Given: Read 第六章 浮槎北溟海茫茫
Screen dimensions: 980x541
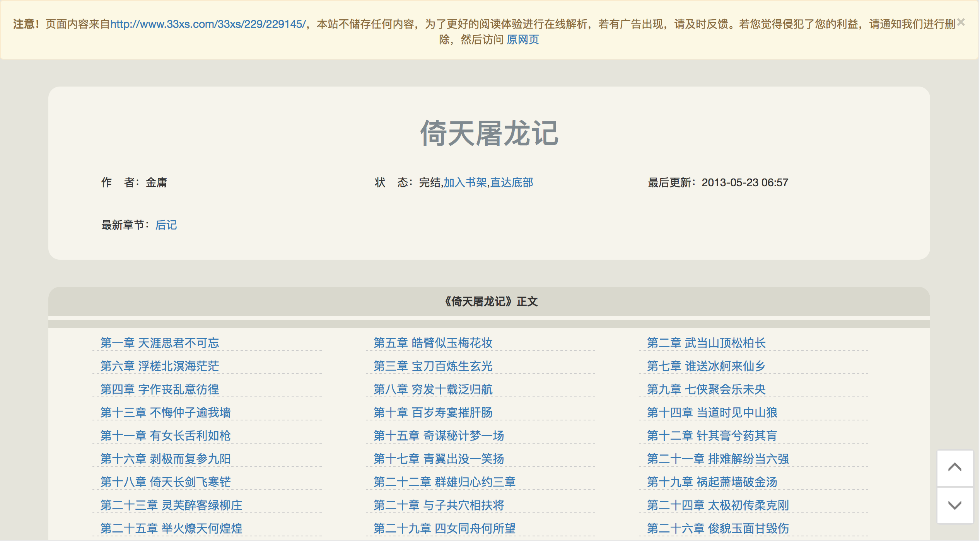Looking at the screenshot, I should pyautogui.click(x=160, y=366).
